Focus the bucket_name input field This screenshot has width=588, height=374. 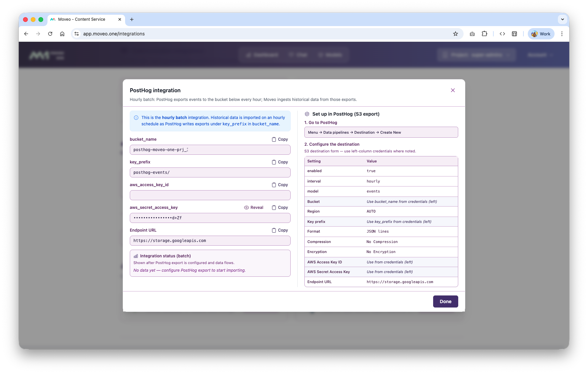click(x=210, y=150)
